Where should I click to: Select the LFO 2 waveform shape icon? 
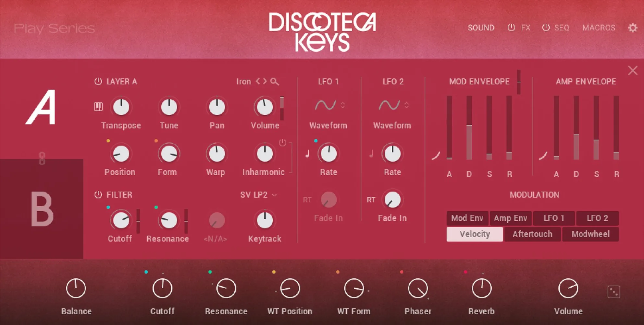(390, 105)
